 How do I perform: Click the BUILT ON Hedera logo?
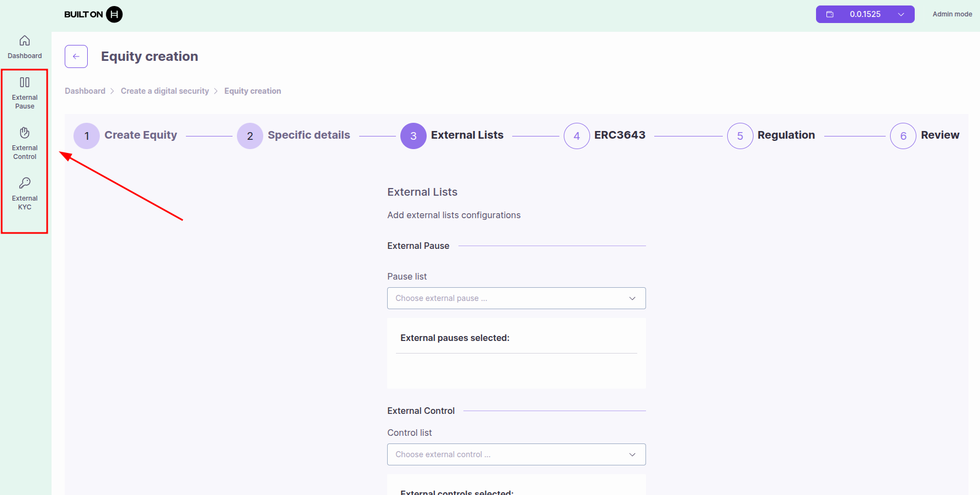pyautogui.click(x=92, y=14)
